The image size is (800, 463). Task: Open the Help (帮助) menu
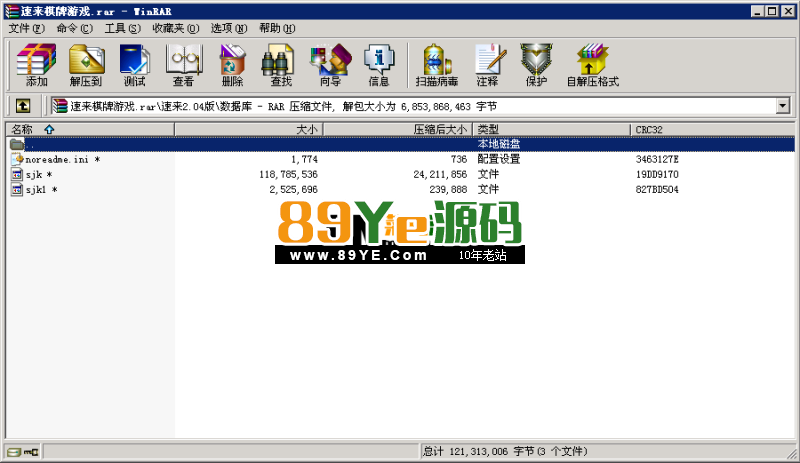[x=277, y=29]
